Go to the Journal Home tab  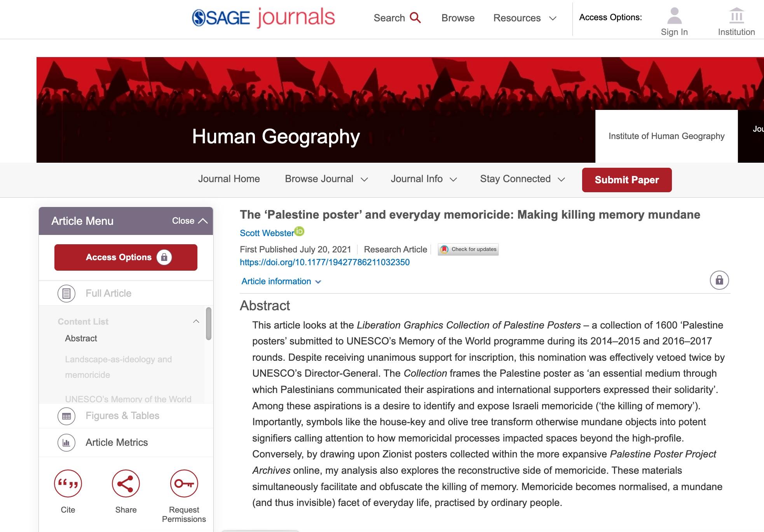pyautogui.click(x=229, y=179)
